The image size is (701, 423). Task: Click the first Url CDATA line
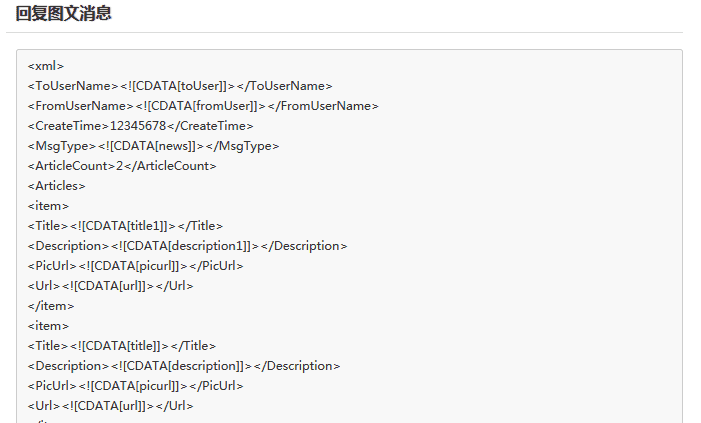[110, 286]
